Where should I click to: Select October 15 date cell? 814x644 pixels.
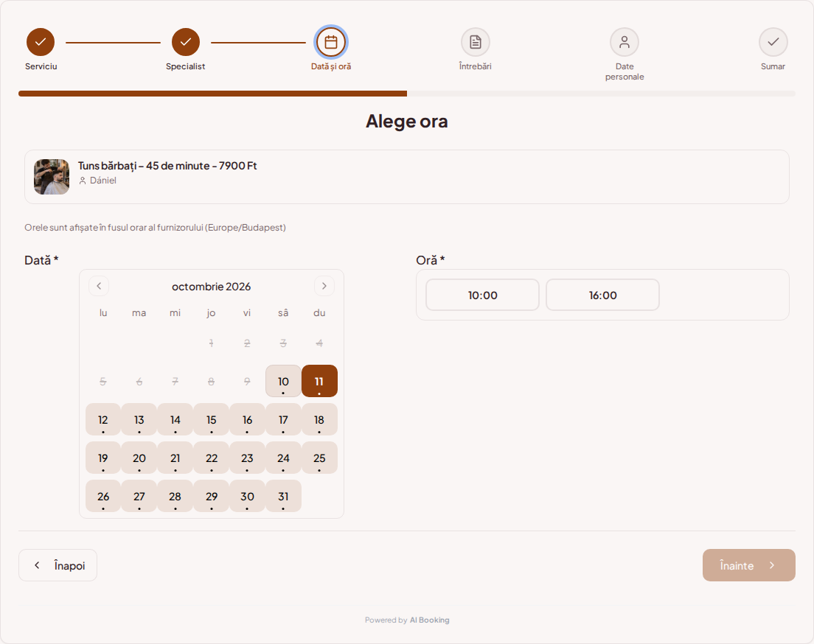pos(212,419)
